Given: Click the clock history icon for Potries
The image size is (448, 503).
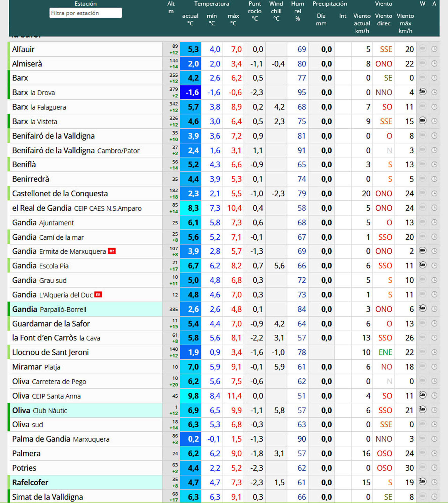Looking at the screenshot, I should (434, 468).
